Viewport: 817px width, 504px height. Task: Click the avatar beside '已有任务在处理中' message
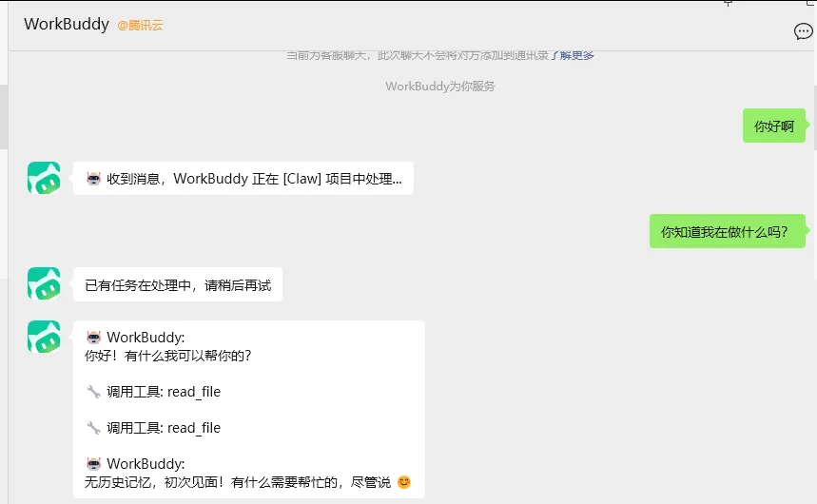[x=44, y=283]
